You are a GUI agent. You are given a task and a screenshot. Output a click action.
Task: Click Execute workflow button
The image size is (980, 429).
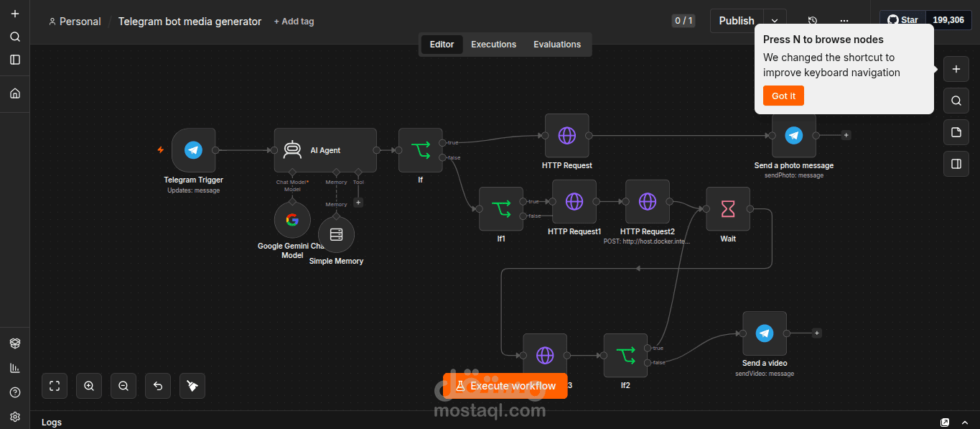point(505,386)
